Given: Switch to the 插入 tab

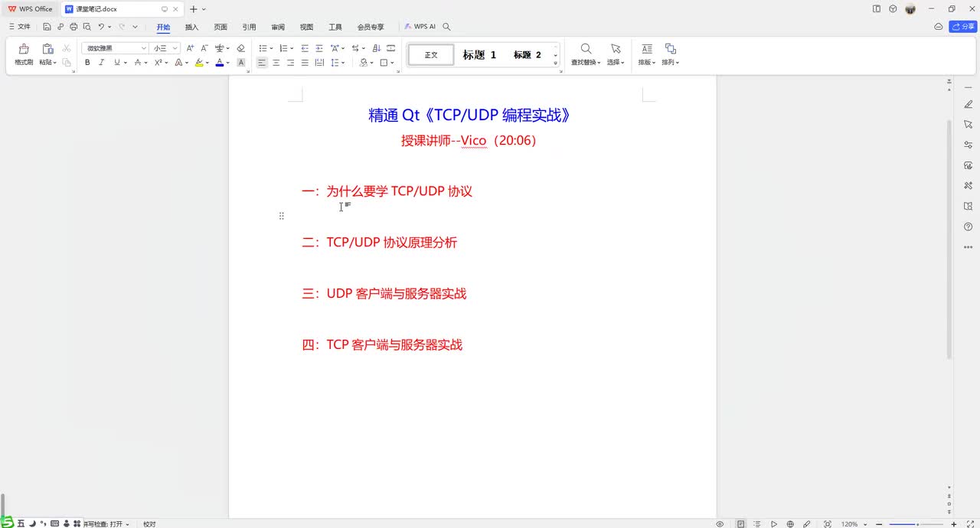Looking at the screenshot, I should point(191,27).
